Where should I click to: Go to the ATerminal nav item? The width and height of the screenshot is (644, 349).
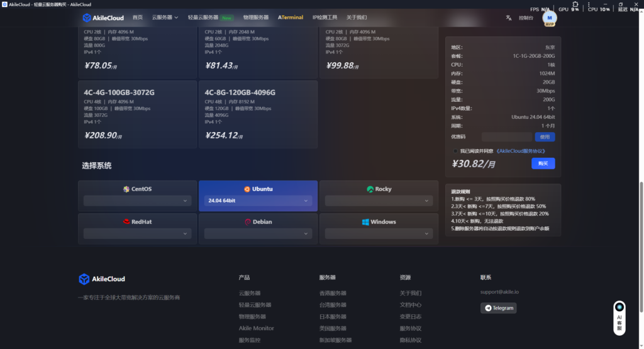tap(291, 18)
